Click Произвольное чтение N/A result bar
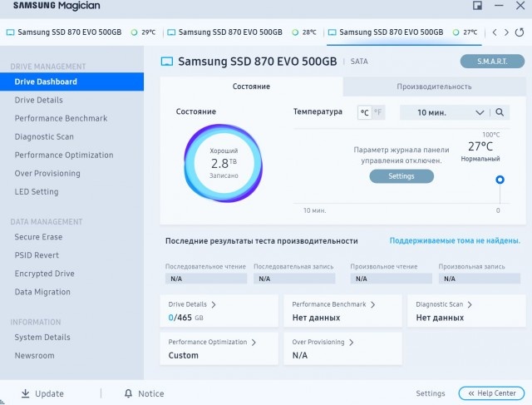This screenshot has height=405, width=532. [x=392, y=279]
